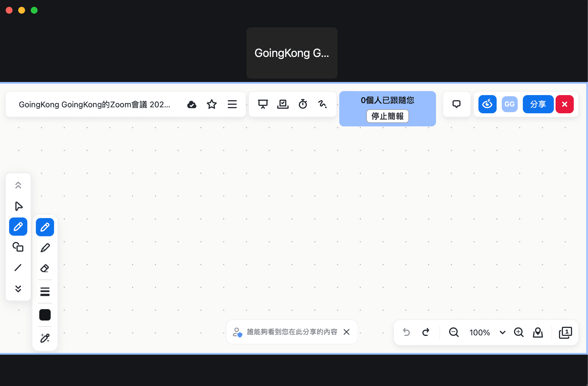Image resolution: width=588 pixels, height=386 pixels.
Task: Open the comments speech bubble
Action: point(457,104)
